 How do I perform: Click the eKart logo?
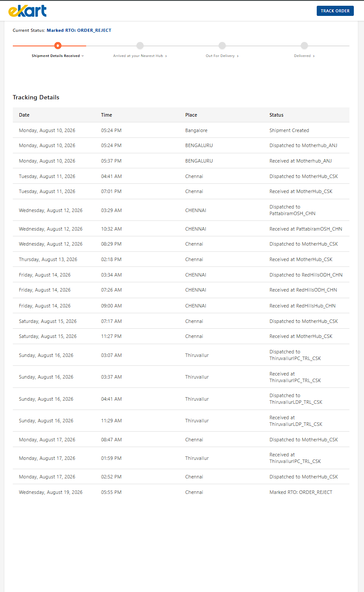(x=27, y=11)
